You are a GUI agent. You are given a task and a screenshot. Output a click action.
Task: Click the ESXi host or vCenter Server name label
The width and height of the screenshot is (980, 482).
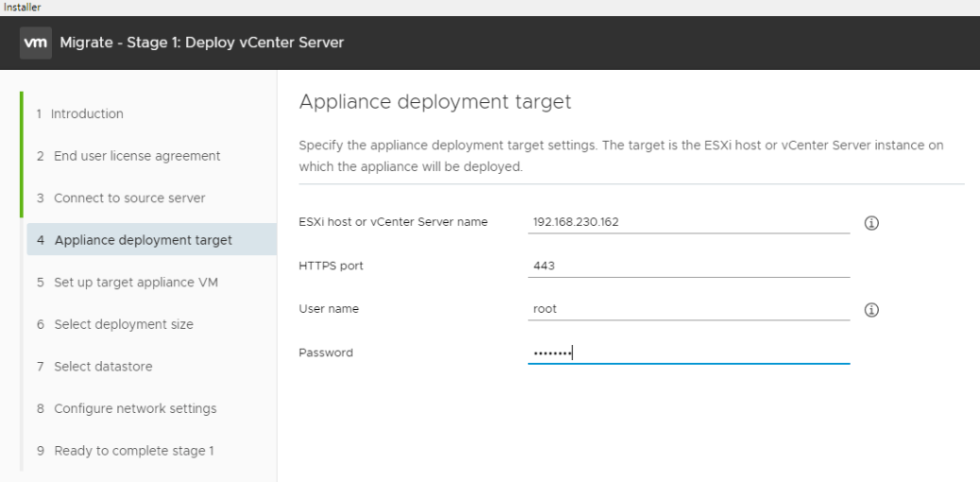(x=393, y=222)
